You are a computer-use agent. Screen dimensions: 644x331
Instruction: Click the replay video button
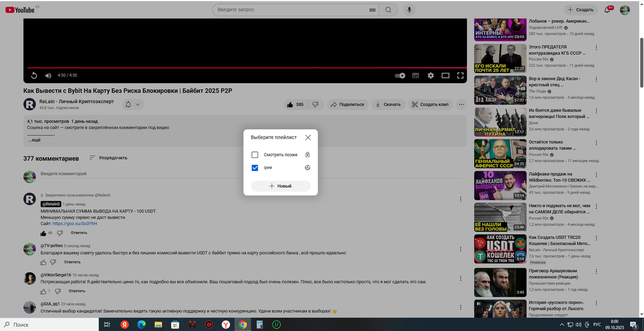(x=34, y=75)
